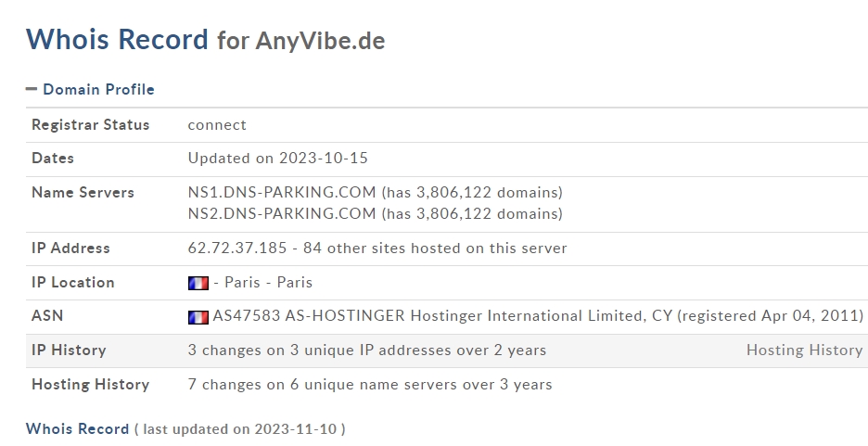The image size is (868, 446).
Task: Click the flag icon in ASN row
Action: click(198, 317)
